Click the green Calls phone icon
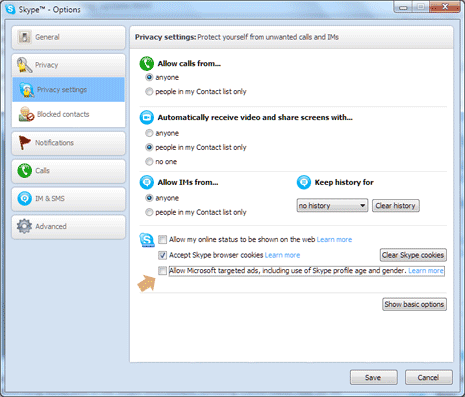The width and height of the screenshot is (465, 397). pos(24,171)
